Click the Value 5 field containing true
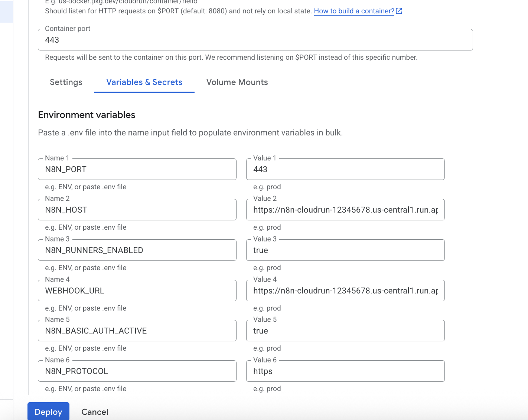The image size is (528, 420). [x=345, y=331]
